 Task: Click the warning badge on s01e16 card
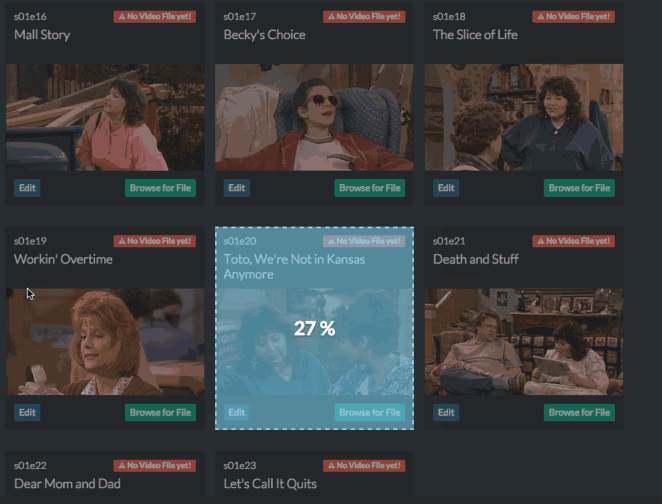pos(155,16)
